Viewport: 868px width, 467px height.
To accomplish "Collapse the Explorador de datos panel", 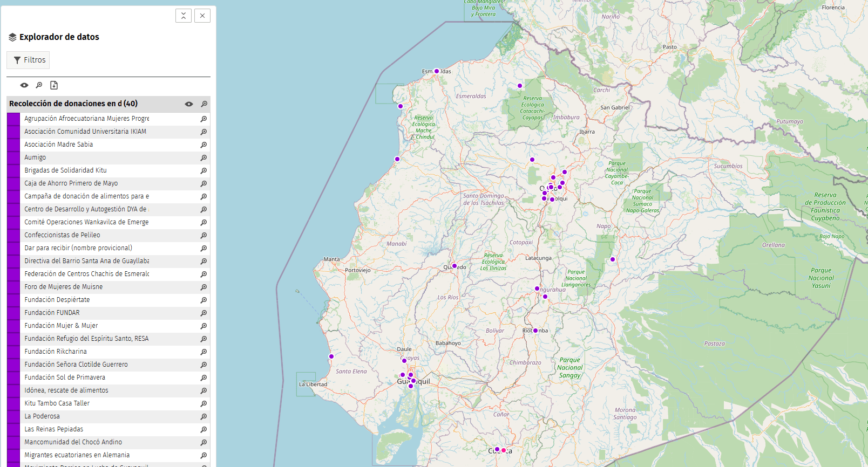I will (184, 16).
